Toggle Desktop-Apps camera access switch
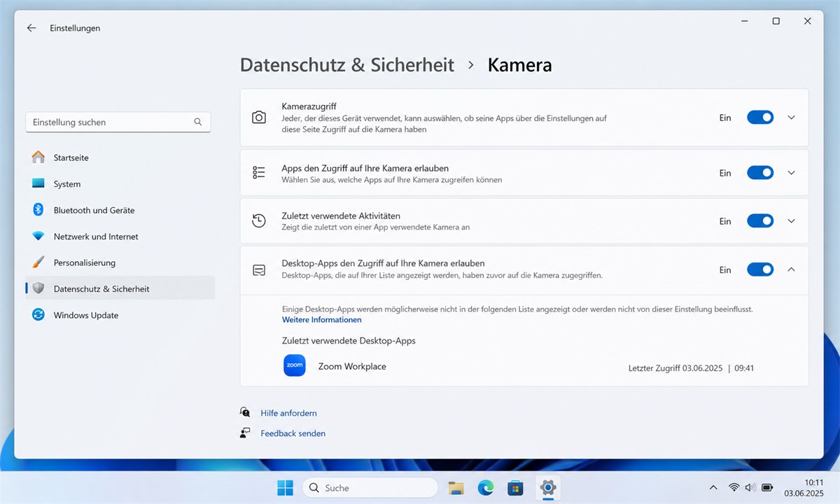Image resolution: width=840 pixels, height=504 pixels. click(x=760, y=269)
